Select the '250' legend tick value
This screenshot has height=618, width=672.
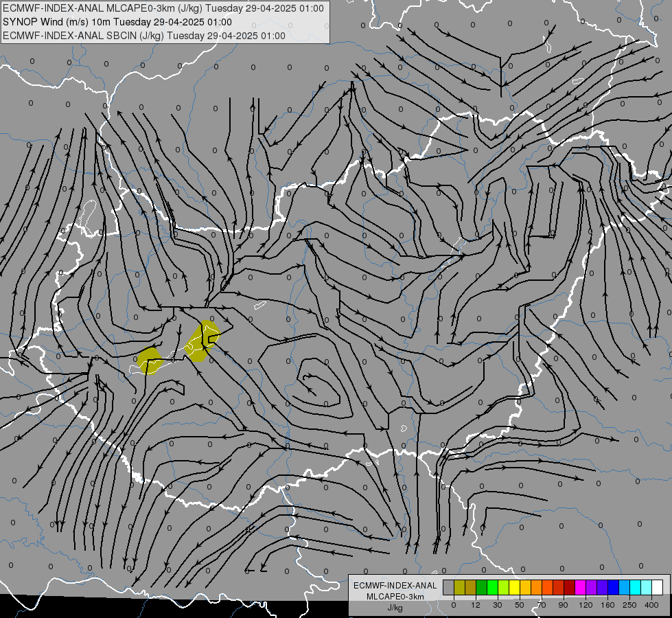tap(629, 605)
